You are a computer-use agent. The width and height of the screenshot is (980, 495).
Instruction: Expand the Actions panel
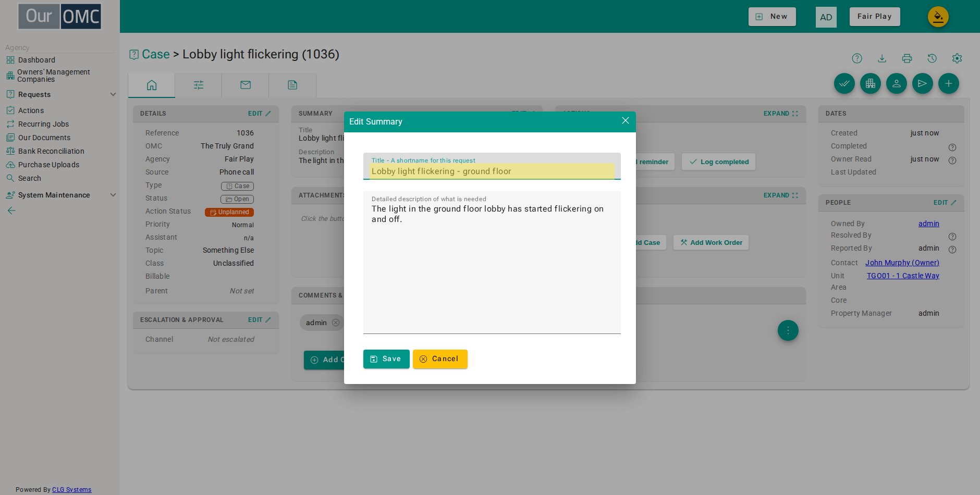tap(780, 114)
